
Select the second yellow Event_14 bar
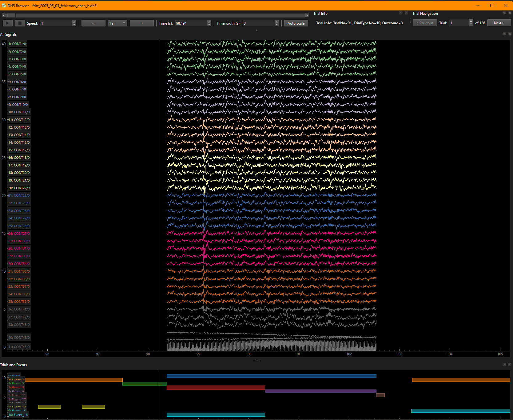click(x=93, y=407)
